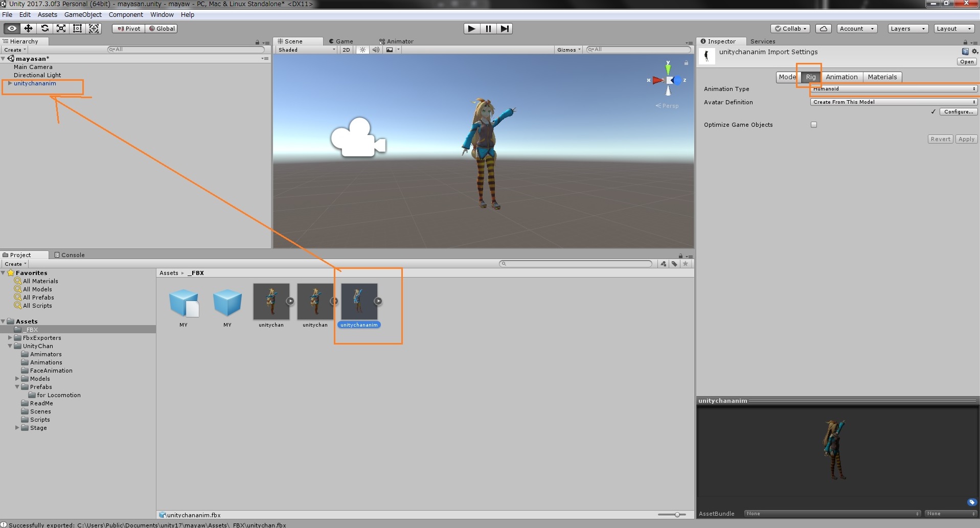Toggle scene audio speaker icon
The width and height of the screenshot is (980, 528).
[376, 50]
